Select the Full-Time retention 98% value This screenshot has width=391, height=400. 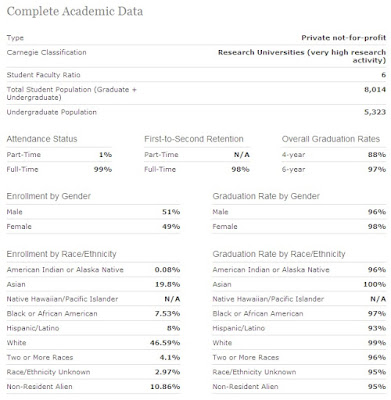click(x=240, y=169)
